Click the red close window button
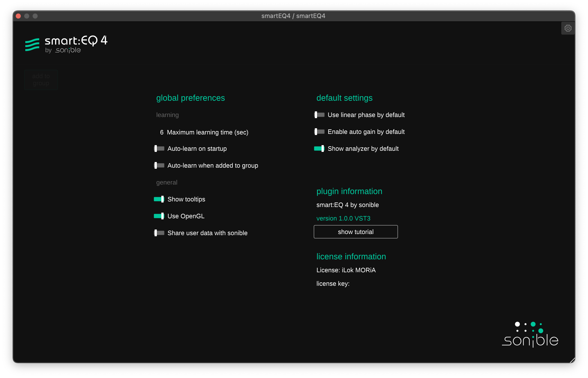 point(19,16)
